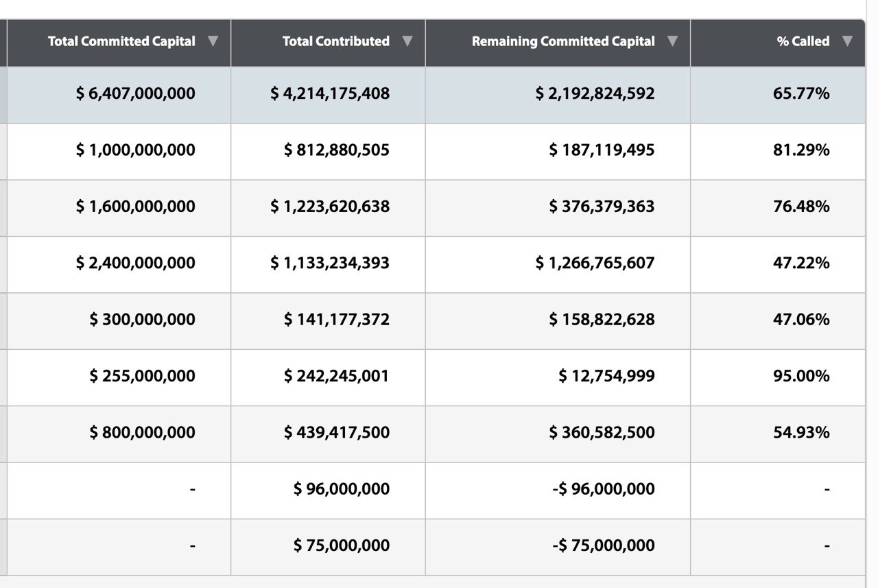Screen dimensions: 878x588
Task: Click the Total Contributed header label
Action: (x=335, y=41)
